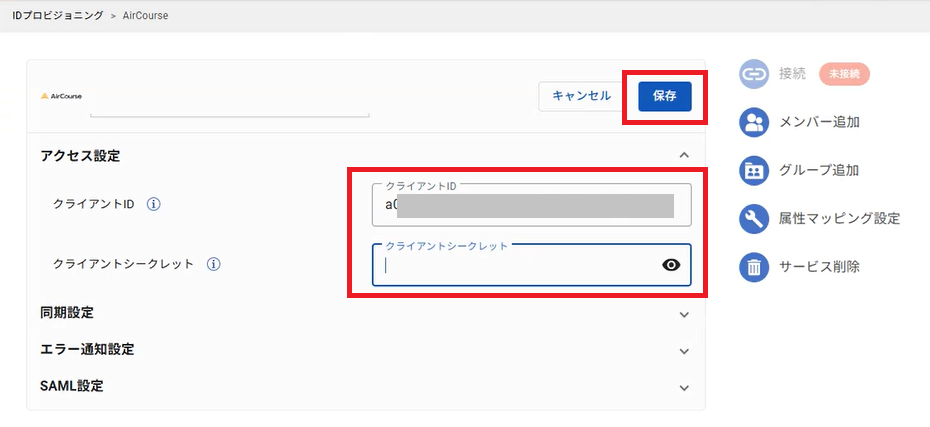This screenshot has width=930, height=427.
Task: Click the サービス削除 trash icon
Action: coord(754,267)
